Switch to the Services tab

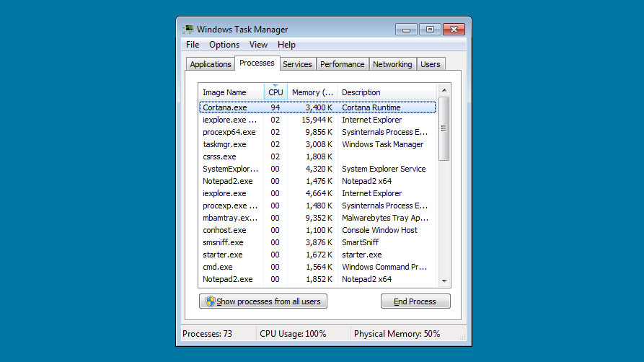click(297, 64)
